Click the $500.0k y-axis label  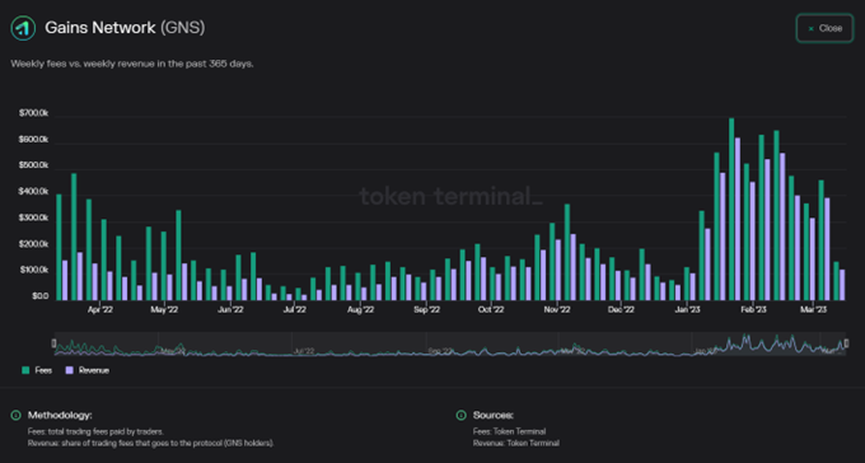pyautogui.click(x=33, y=166)
